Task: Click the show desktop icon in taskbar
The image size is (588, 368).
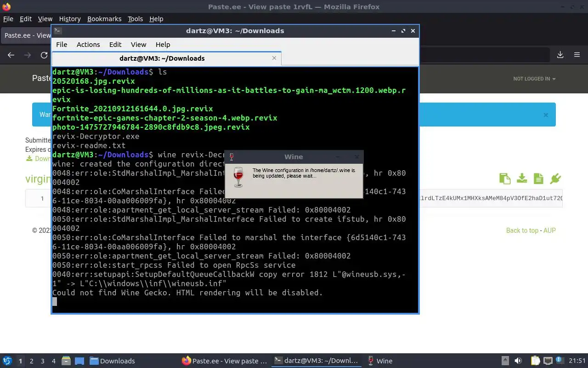Action: click(x=79, y=361)
